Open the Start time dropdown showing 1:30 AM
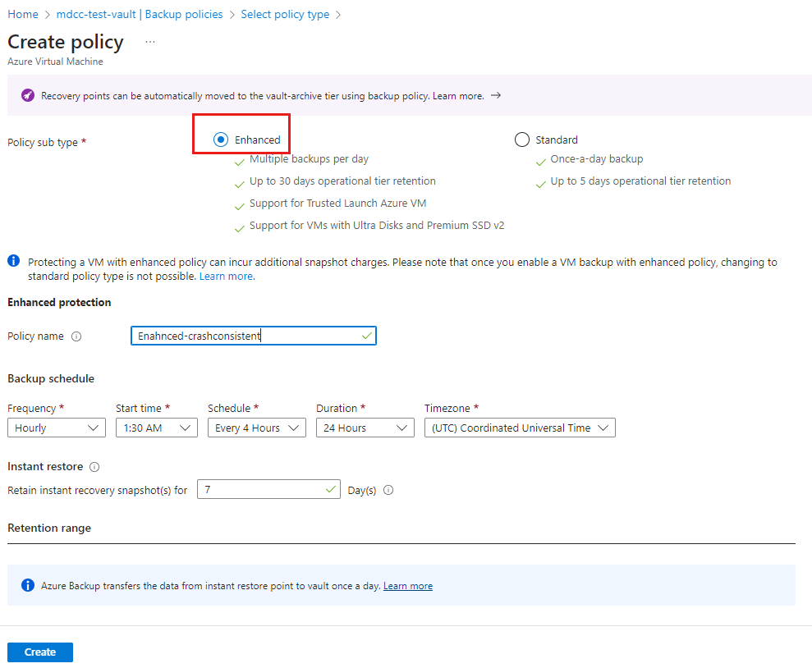Image resolution: width=812 pixels, height=668 pixels. click(157, 428)
